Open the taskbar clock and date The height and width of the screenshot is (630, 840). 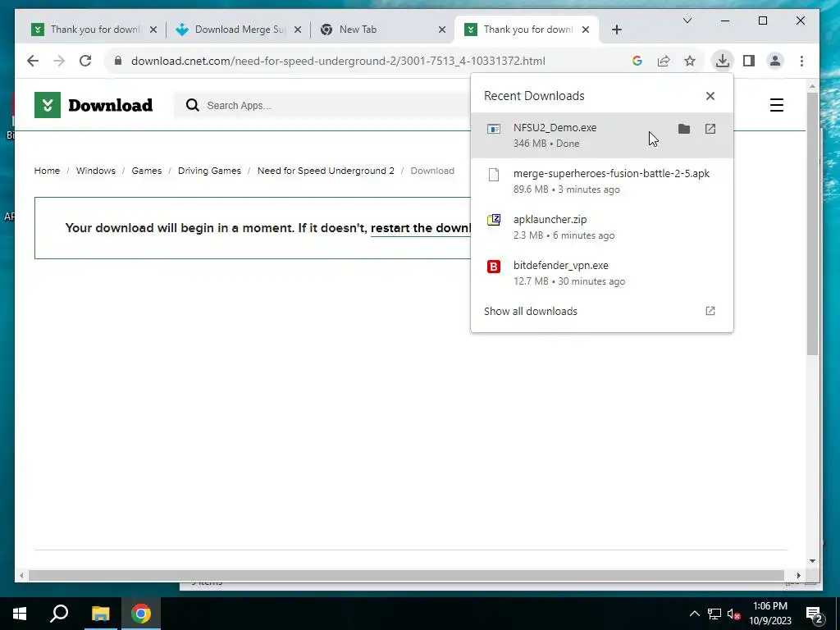(769, 614)
